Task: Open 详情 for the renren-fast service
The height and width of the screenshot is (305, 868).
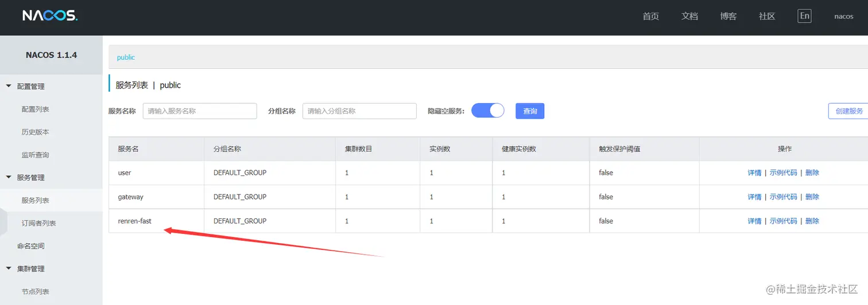Action: click(754, 221)
